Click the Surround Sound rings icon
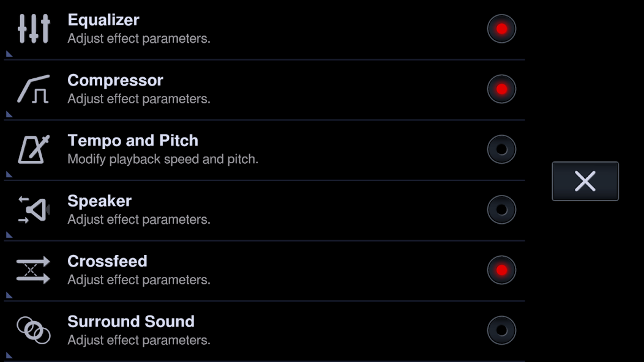Image resolution: width=644 pixels, height=362 pixels. [34, 330]
